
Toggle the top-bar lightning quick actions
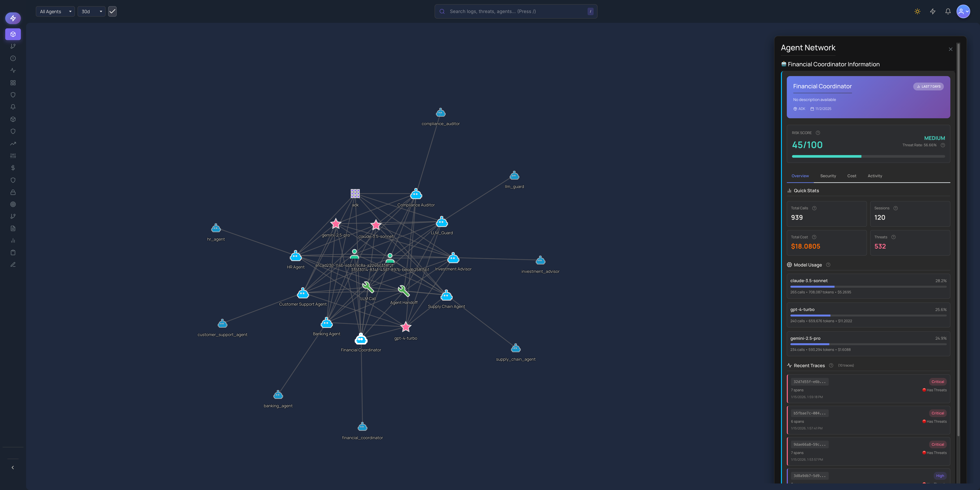(932, 11)
